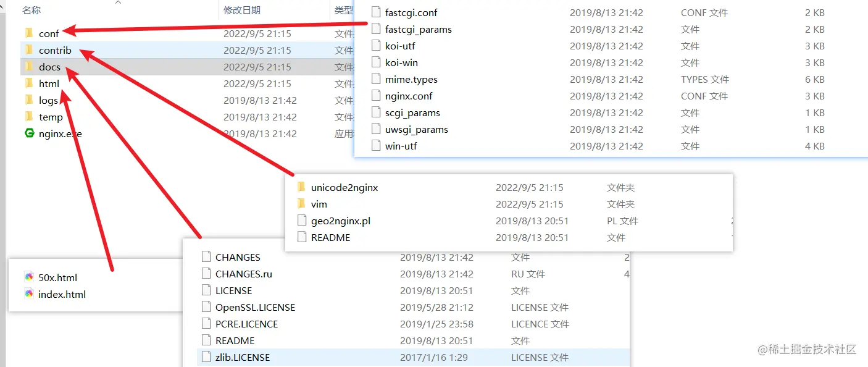The height and width of the screenshot is (367, 868).
Task: Click the 50x.html browser icon
Action: click(29, 277)
